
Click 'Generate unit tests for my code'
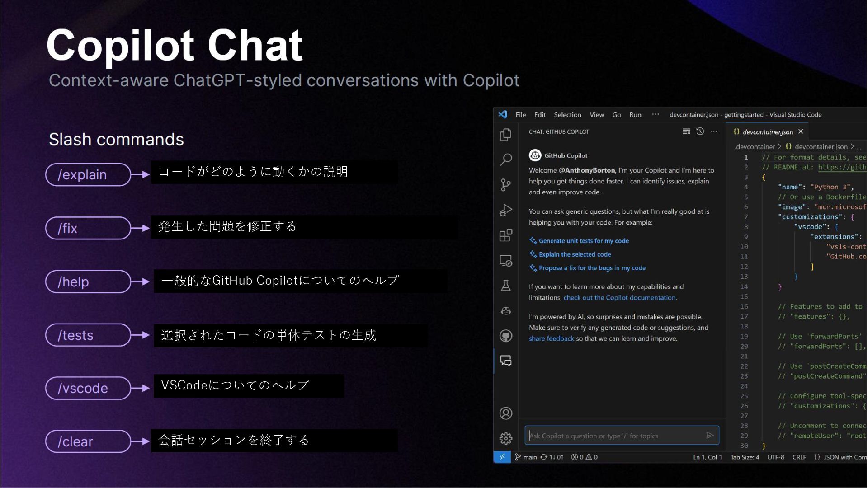(583, 241)
